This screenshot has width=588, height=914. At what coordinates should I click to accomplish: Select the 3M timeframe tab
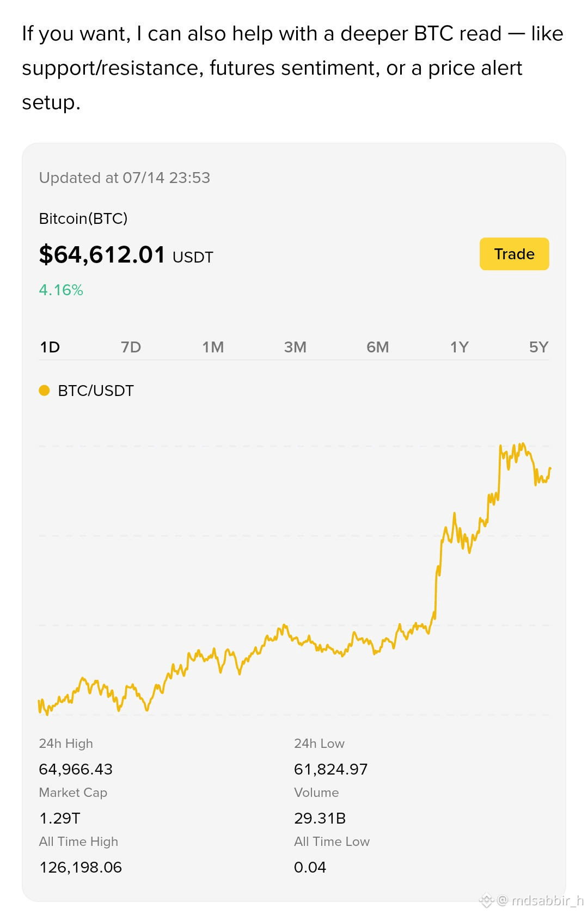click(295, 347)
